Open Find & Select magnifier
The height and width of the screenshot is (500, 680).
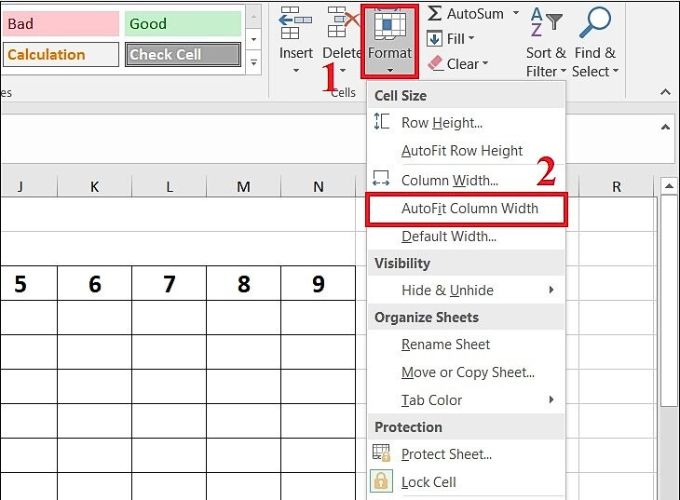click(595, 42)
